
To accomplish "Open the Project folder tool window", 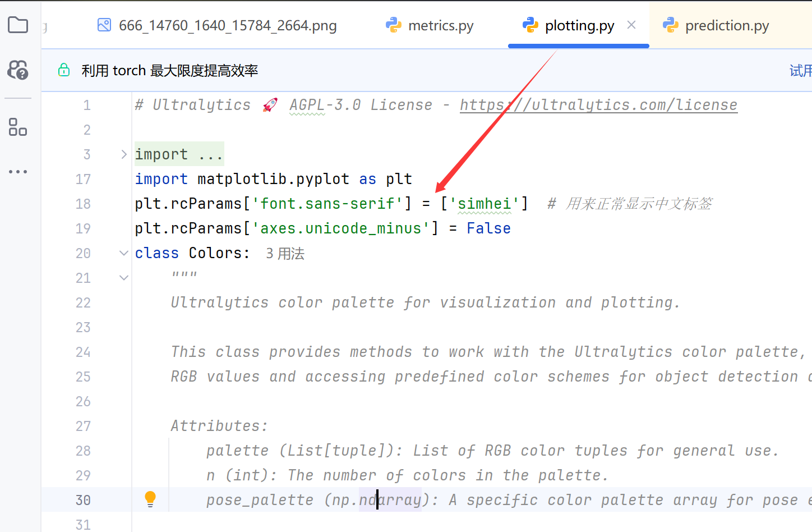I will tap(18, 25).
